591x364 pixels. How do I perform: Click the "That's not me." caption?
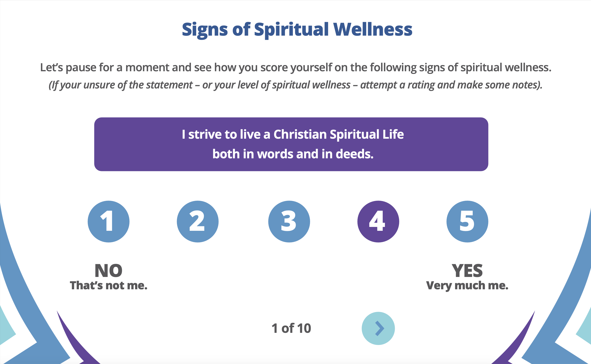[108, 285]
